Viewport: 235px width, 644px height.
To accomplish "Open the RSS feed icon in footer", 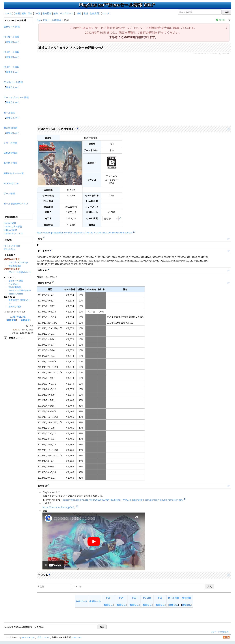I will click(x=226, y=637).
